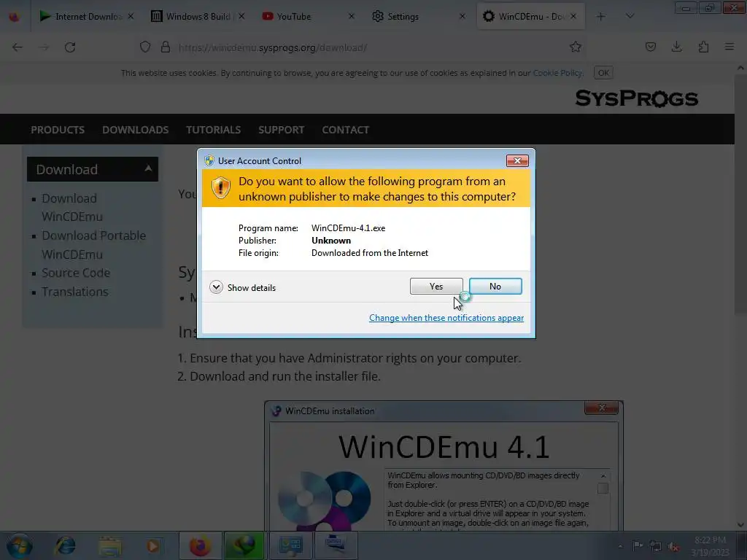Viewport: 747px width, 560px height.
Task: Switch to Firefox in taskbar
Action: coord(200,545)
